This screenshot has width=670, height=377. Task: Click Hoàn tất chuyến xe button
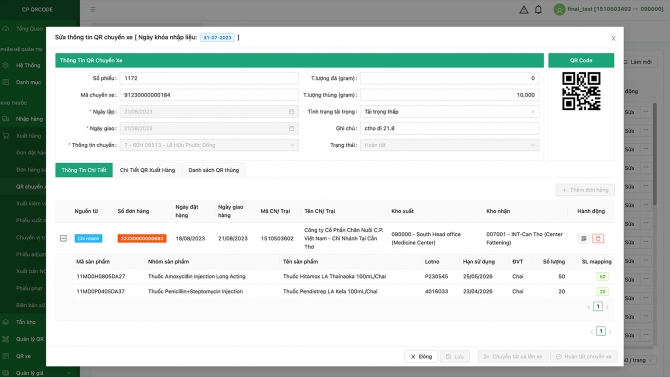pos(584,356)
